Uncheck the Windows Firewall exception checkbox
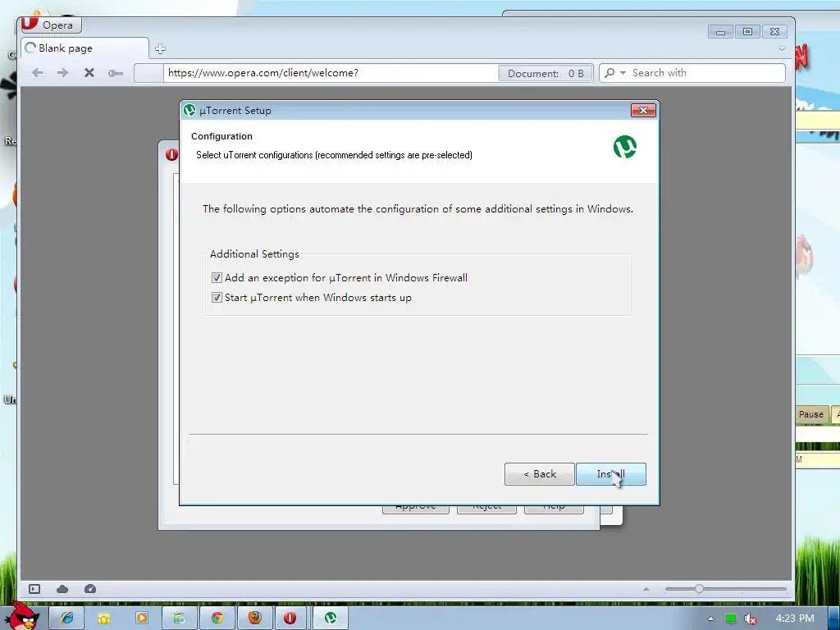The image size is (840, 630). (217, 277)
